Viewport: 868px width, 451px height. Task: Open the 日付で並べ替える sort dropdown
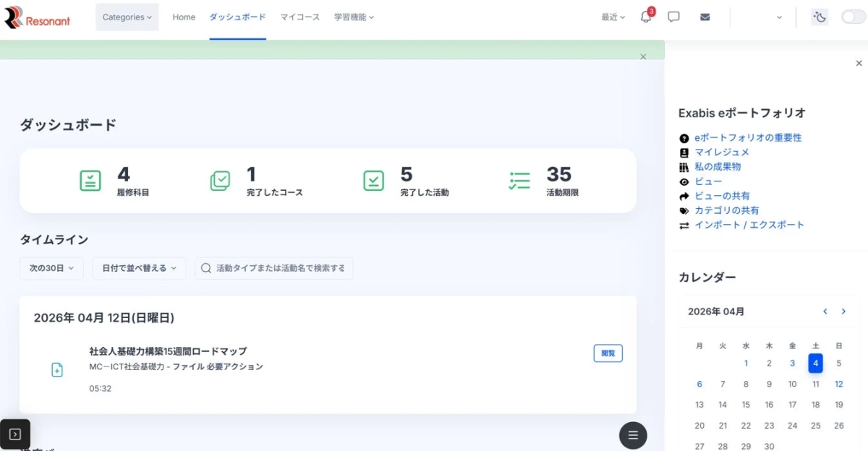139,267
